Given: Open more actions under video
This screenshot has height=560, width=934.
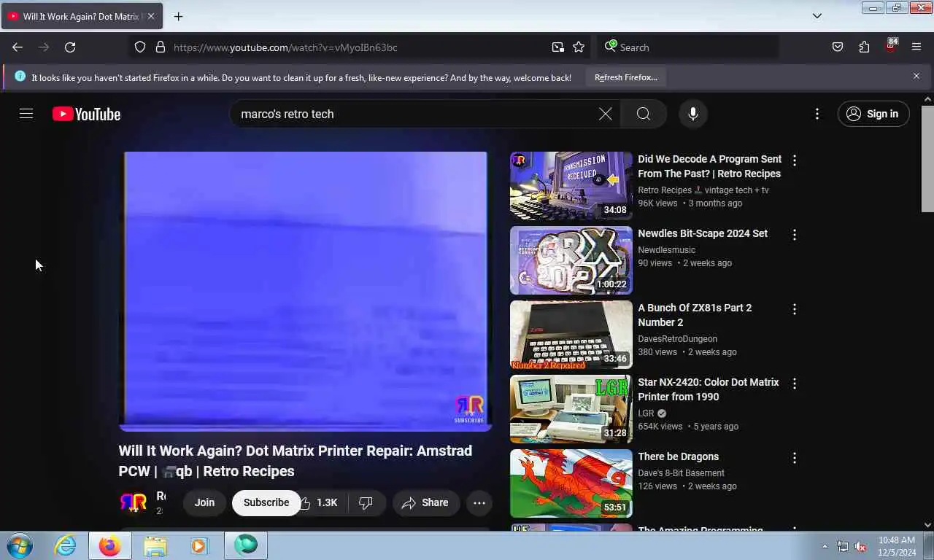Looking at the screenshot, I should [479, 502].
